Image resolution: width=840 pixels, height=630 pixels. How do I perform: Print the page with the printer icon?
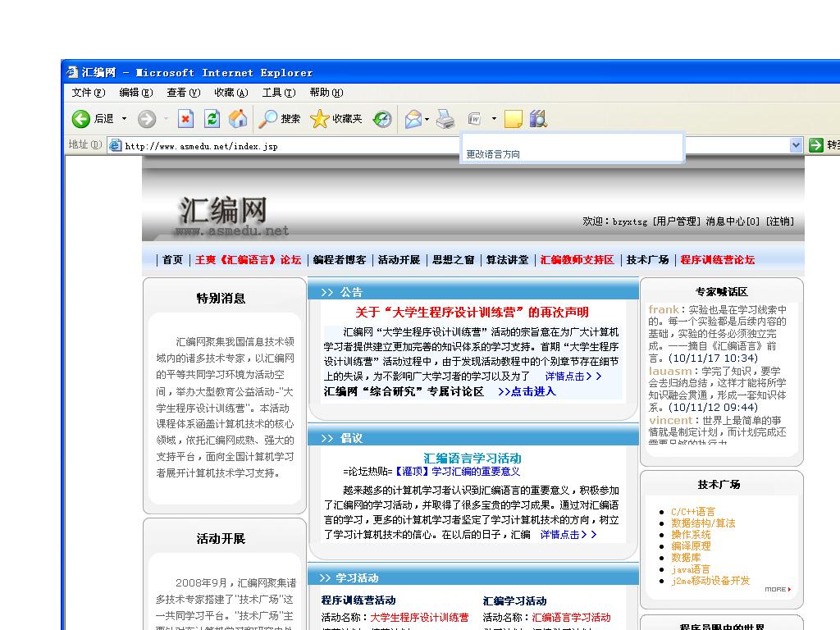[445, 119]
